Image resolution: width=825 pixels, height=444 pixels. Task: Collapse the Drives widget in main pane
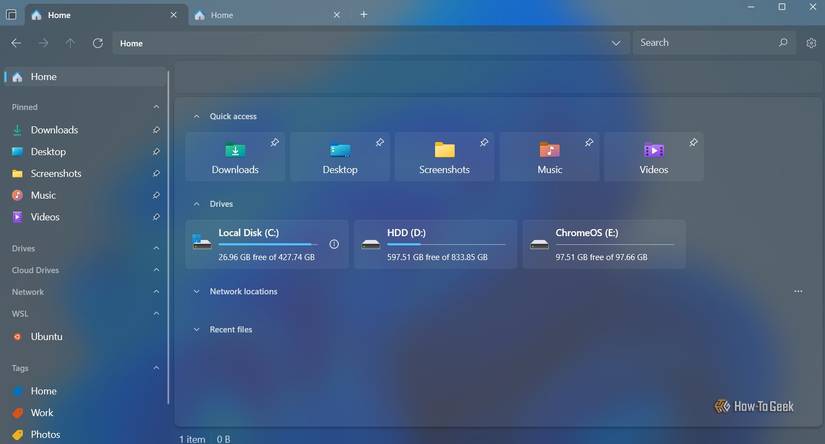tap(196, 204)
